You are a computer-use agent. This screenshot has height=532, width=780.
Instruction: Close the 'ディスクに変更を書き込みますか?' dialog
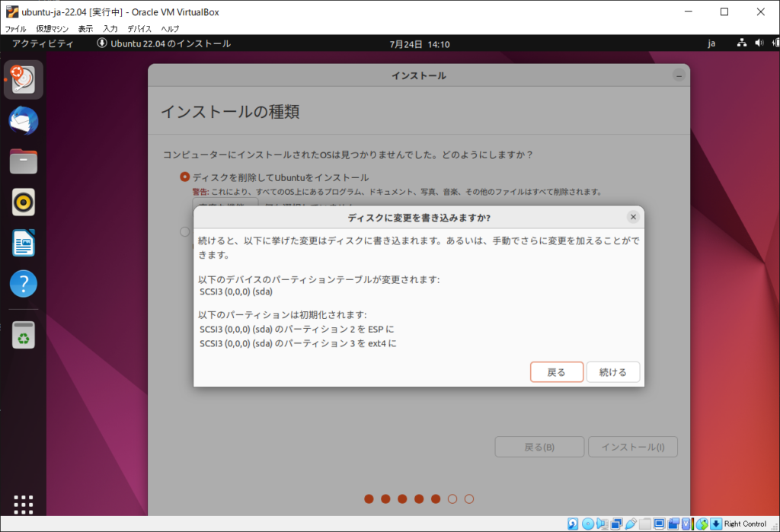pyautogui.click(x=633, y=217)
